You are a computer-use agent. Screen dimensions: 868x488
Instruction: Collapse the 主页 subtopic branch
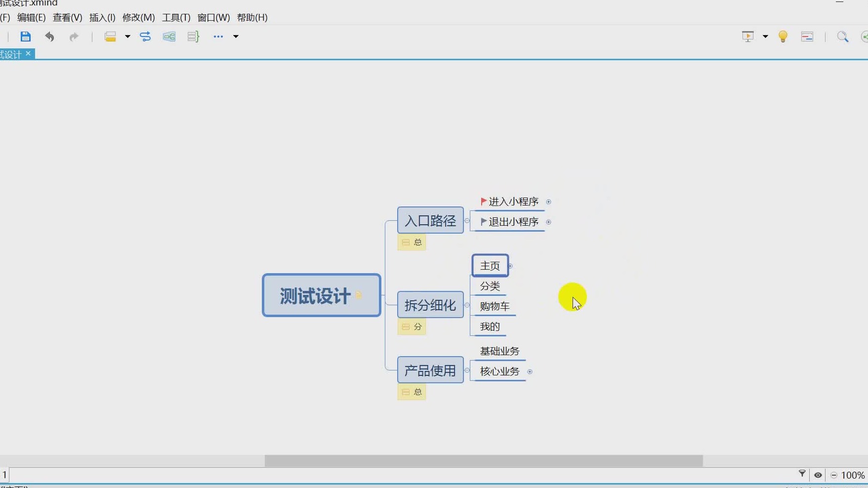(510, 265)
